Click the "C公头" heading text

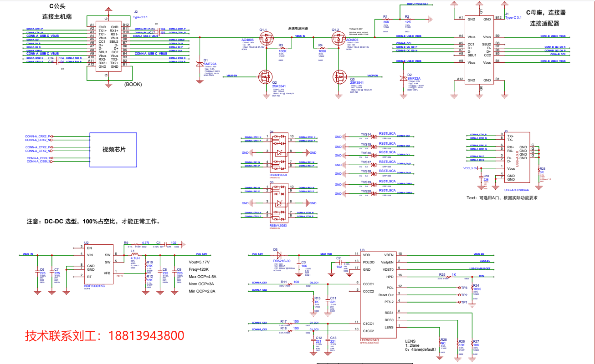57,6
